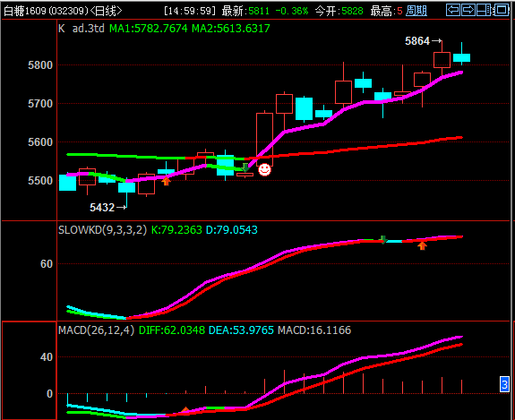This screenshot has width=515, height=420.
Task: Select the SLOWKD(9,3,3,2) indicator label
Action: (102, 230)
